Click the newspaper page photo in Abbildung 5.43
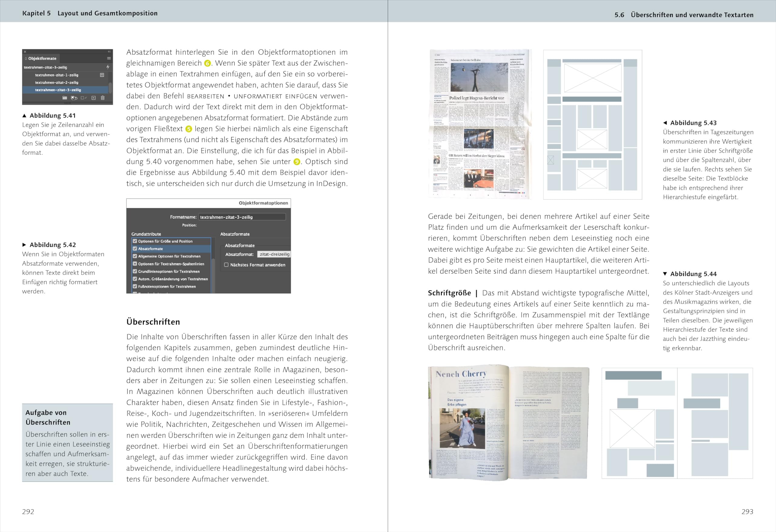Screen dimensions: 776x532 [480, 124]
